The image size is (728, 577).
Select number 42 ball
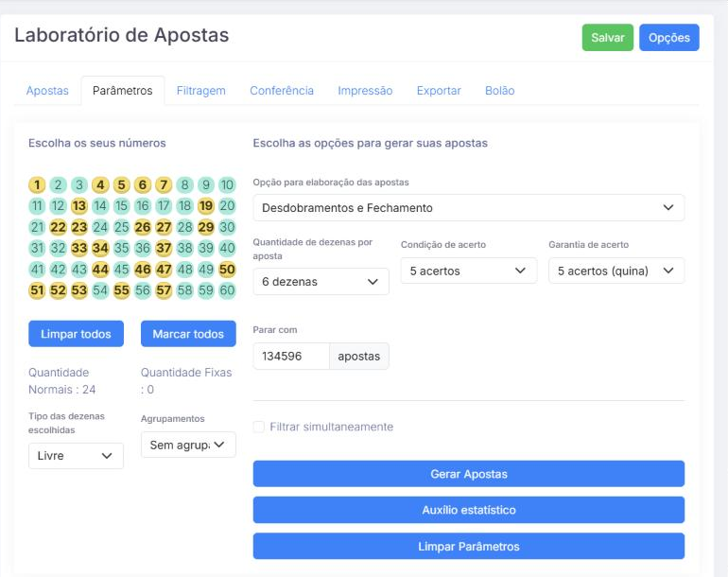(x=58, y=270)
